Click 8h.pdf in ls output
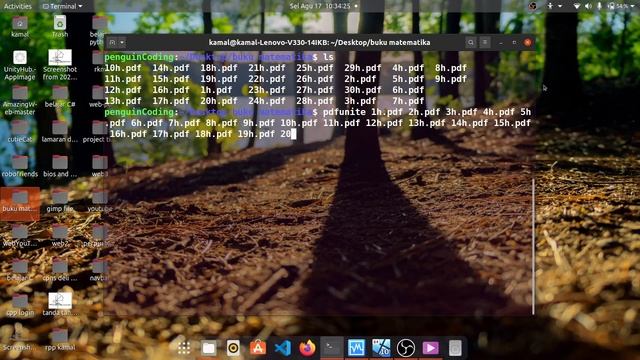640x360 pixels. tap(451, 68)
